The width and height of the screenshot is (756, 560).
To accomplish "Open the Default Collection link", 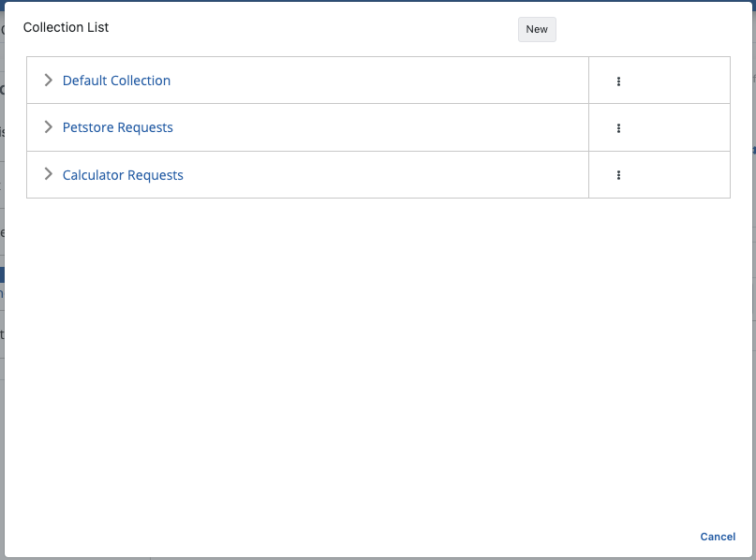I will point(116,81).
